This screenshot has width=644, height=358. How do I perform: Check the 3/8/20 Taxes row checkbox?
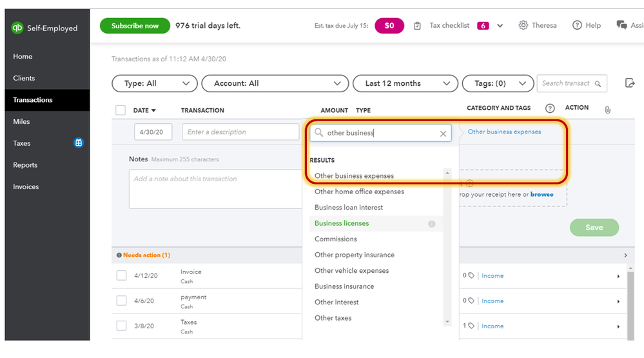(121, 326)
